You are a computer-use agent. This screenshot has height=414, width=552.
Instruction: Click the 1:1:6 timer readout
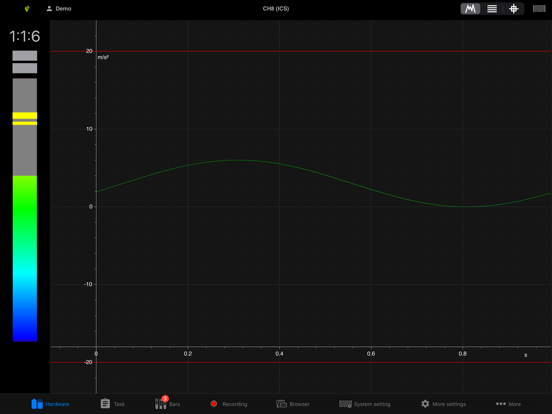[25, 36]
